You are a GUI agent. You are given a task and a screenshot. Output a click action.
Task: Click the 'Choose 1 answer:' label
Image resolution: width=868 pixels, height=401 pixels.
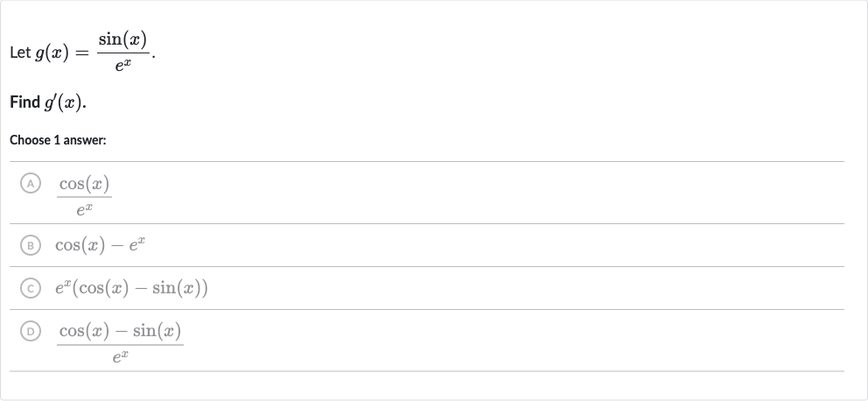(x=58, y=140)
